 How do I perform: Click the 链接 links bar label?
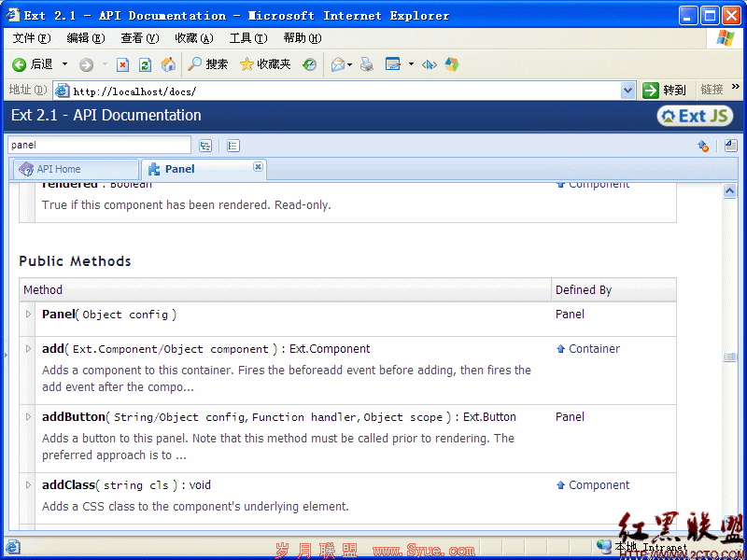coord(712,89)
